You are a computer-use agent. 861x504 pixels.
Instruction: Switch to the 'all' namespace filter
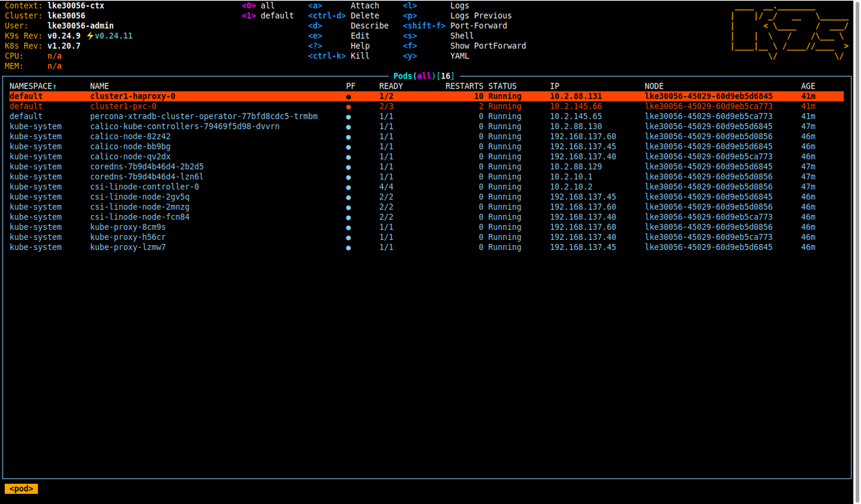click(258, 5)
